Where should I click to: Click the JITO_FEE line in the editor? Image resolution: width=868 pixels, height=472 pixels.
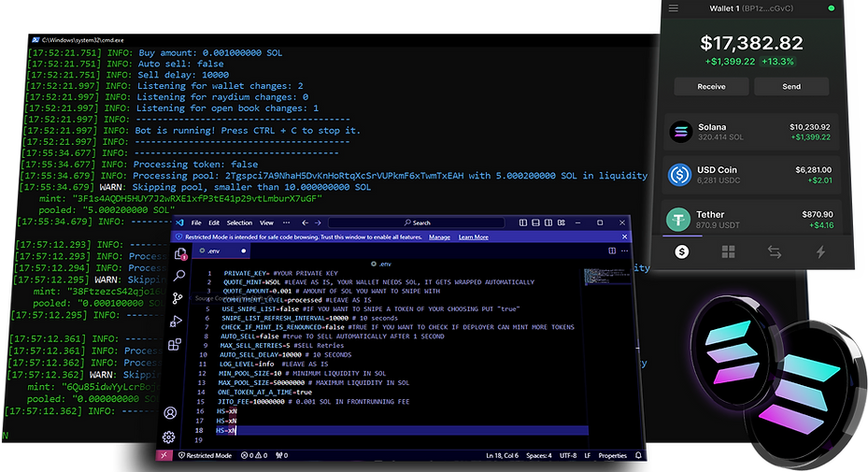pyautogui.click(x=313, y=402)
